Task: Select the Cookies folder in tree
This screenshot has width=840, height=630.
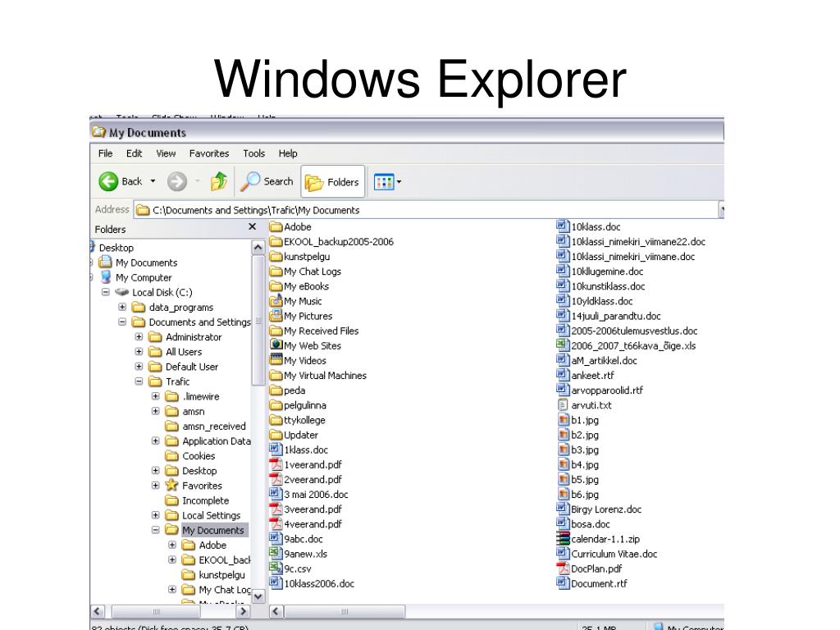Action: pos(190,456)
